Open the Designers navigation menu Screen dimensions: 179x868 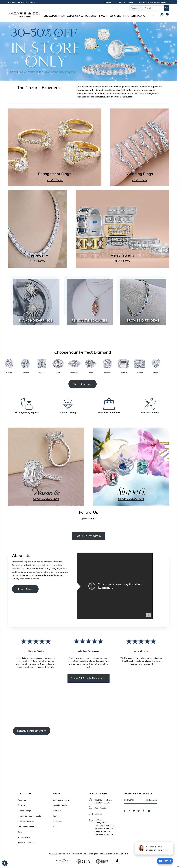click(x=115, y=16)
